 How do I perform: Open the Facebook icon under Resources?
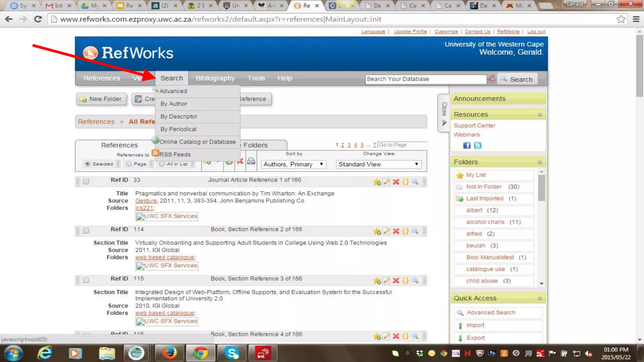(467, 145)
